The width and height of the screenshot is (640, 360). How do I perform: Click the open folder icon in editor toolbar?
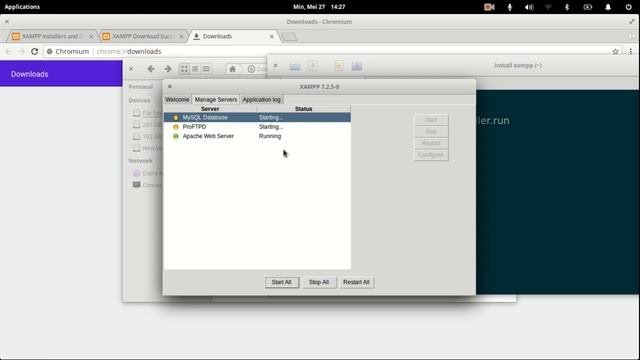295,66
